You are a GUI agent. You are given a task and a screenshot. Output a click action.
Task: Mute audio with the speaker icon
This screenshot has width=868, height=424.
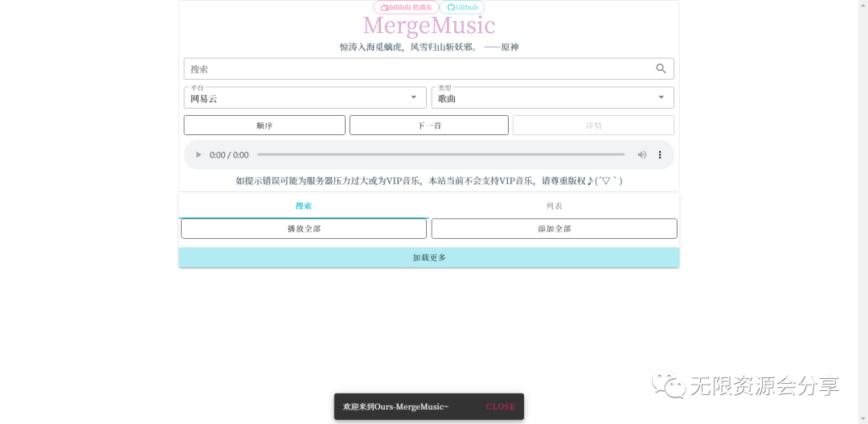(x=642, y=154)
